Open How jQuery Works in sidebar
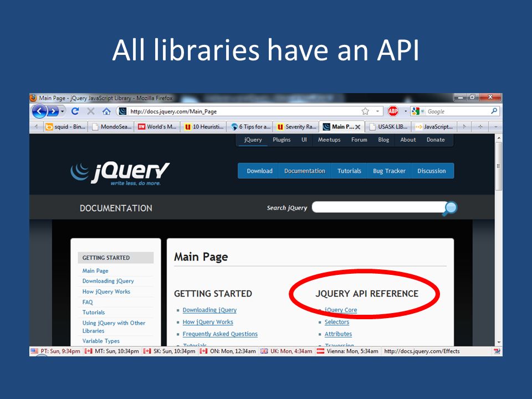 click(106, 291)
